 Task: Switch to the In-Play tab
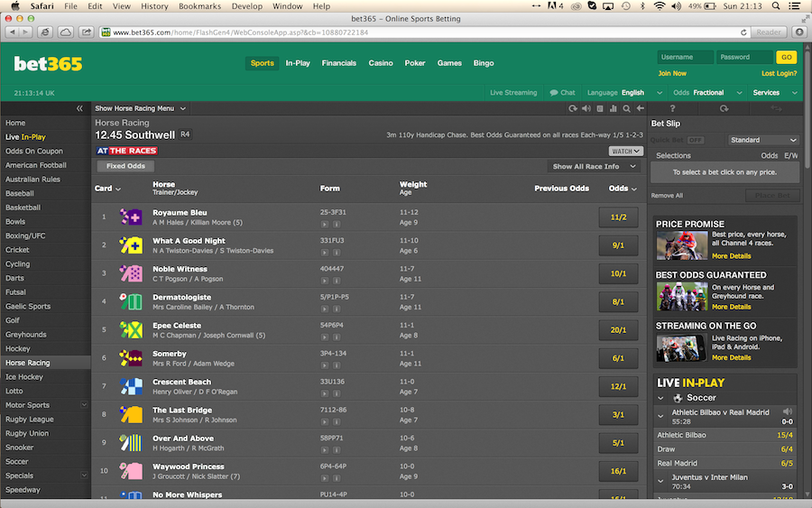[x=298, y=63]
